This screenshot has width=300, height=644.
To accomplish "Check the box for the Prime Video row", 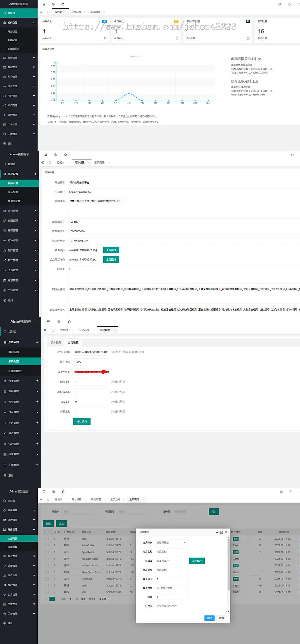I will coord(47,545).
